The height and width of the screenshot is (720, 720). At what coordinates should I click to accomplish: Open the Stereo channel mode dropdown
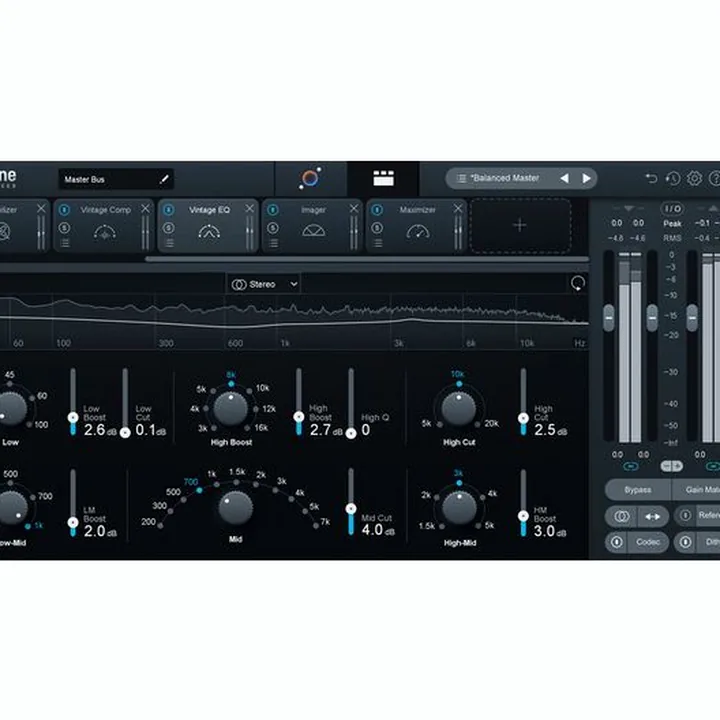point(264,285)
